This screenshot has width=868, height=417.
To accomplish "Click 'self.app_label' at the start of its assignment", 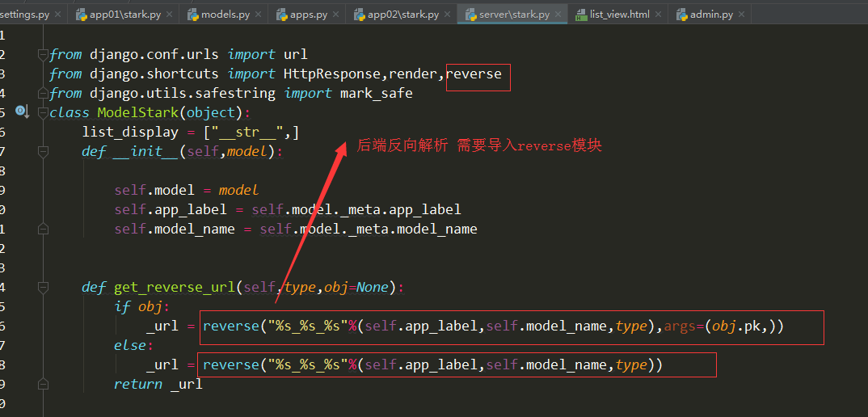I will pos(171,209).
